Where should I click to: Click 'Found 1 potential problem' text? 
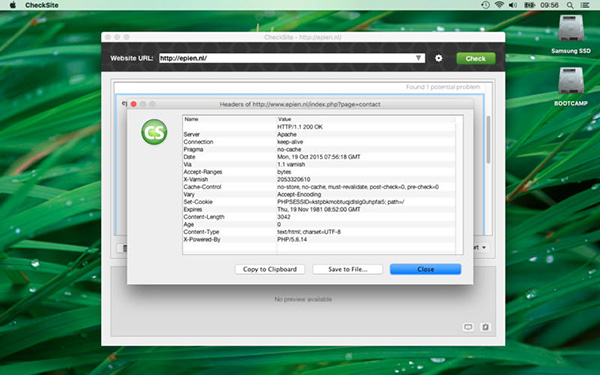(x=443, y=87)
